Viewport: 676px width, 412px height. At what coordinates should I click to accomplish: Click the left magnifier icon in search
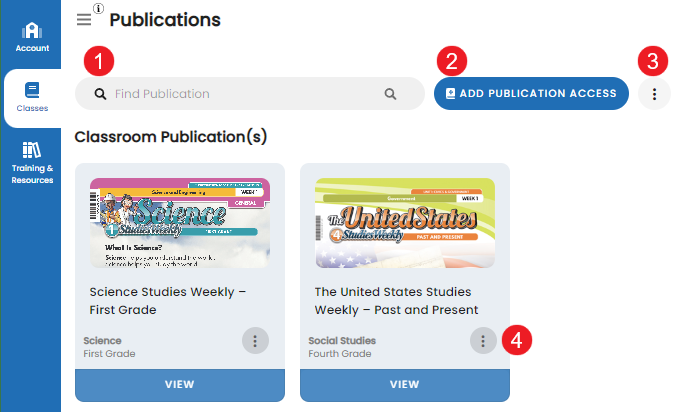pos(100,94)
